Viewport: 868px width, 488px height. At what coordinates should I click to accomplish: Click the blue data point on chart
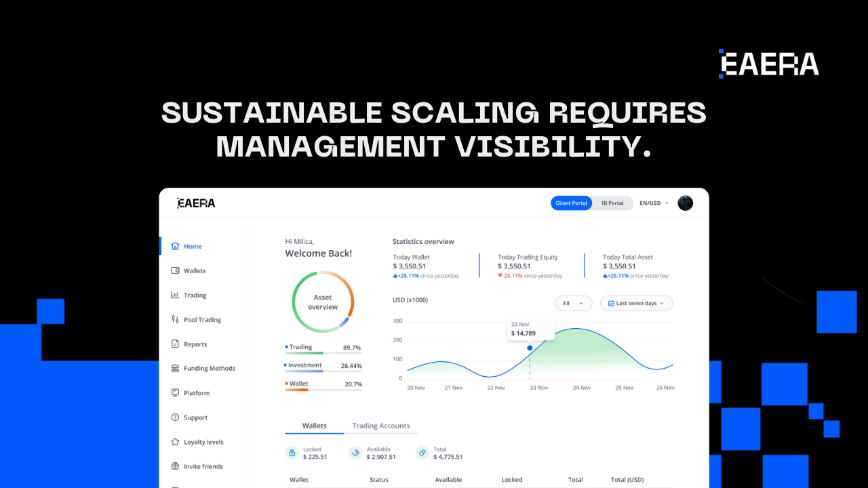click(530, 348)
